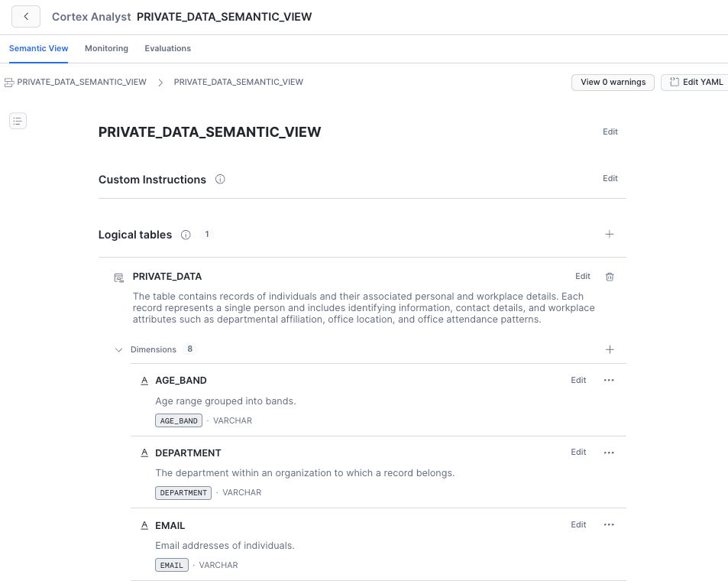Edit the DEPARTMENT dimension
The width and height of the screenshot is (728, 584).
coord(578,452)
